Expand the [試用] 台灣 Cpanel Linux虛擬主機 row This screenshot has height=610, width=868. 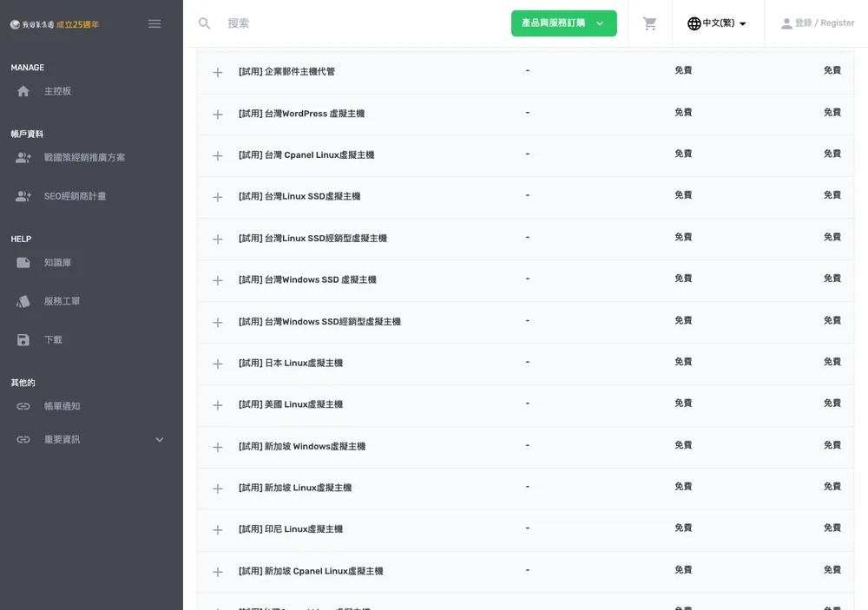pos(218,156)
